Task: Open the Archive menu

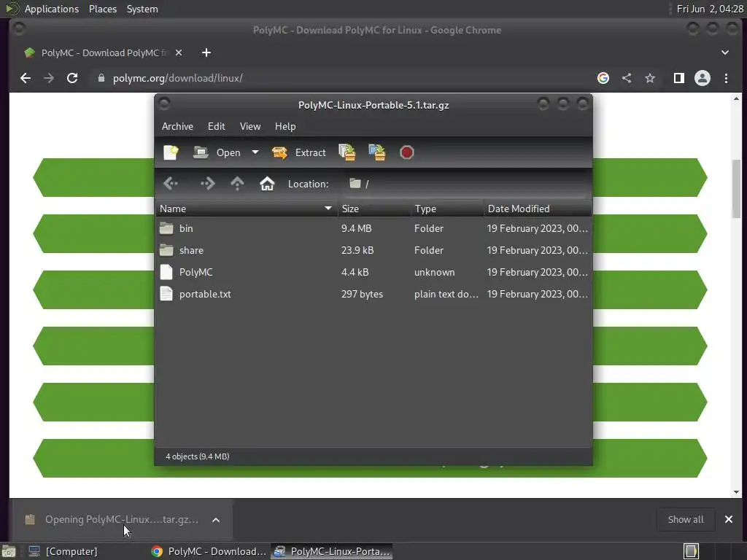Action: (177, 126)
